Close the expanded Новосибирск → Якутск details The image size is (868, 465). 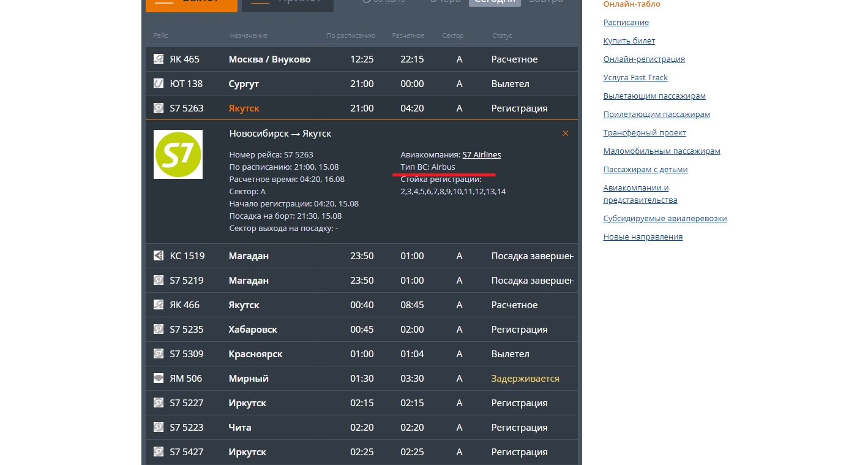(565, 134)
